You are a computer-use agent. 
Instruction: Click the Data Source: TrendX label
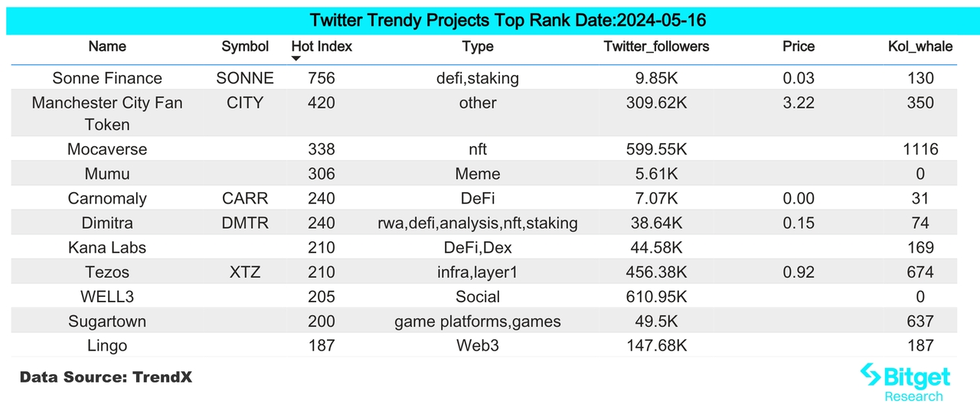pos(105,377)
